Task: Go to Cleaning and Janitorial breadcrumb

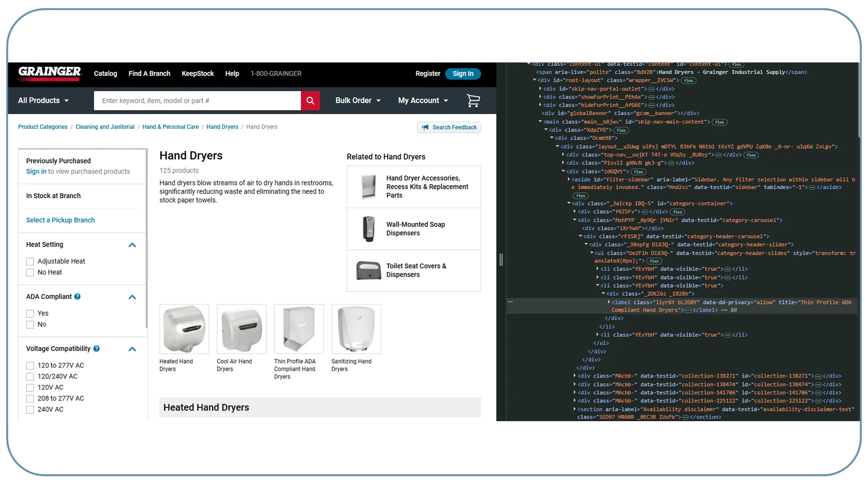Action: coord(105,127)
